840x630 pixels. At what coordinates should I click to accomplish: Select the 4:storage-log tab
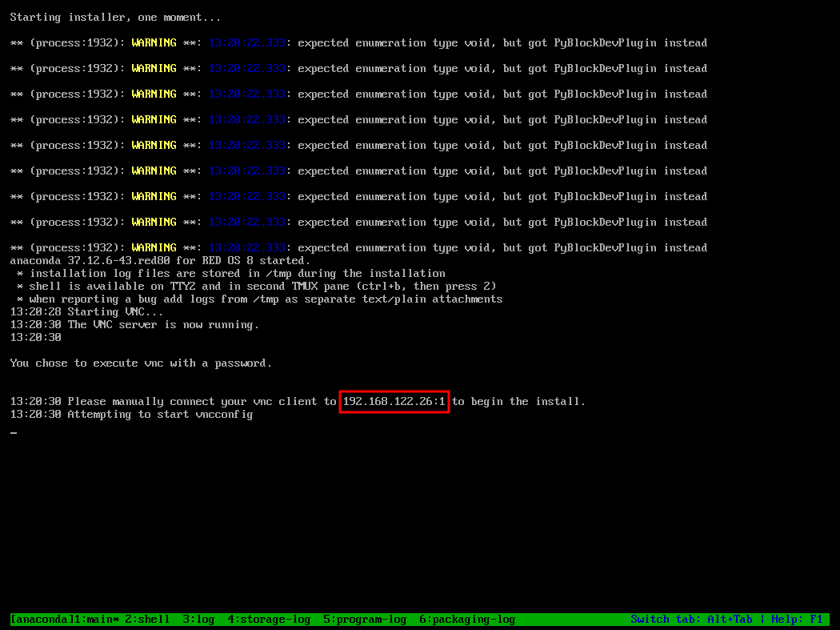[268, 619]
